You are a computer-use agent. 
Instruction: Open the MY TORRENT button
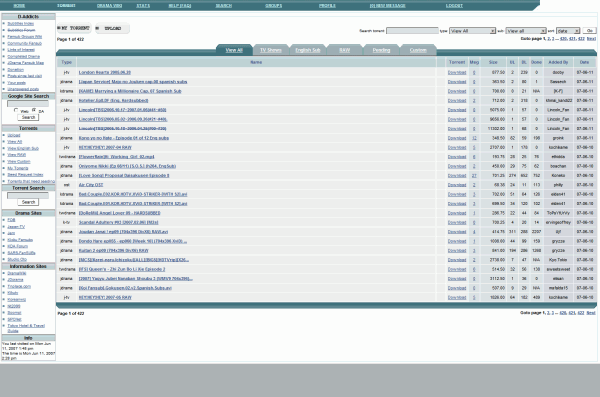point(74,28)
